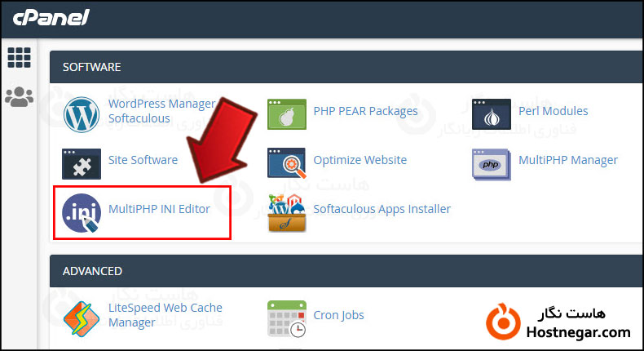Select the Optimize Website text link
This screenshot has width=644, height=351.
[359, 160]
